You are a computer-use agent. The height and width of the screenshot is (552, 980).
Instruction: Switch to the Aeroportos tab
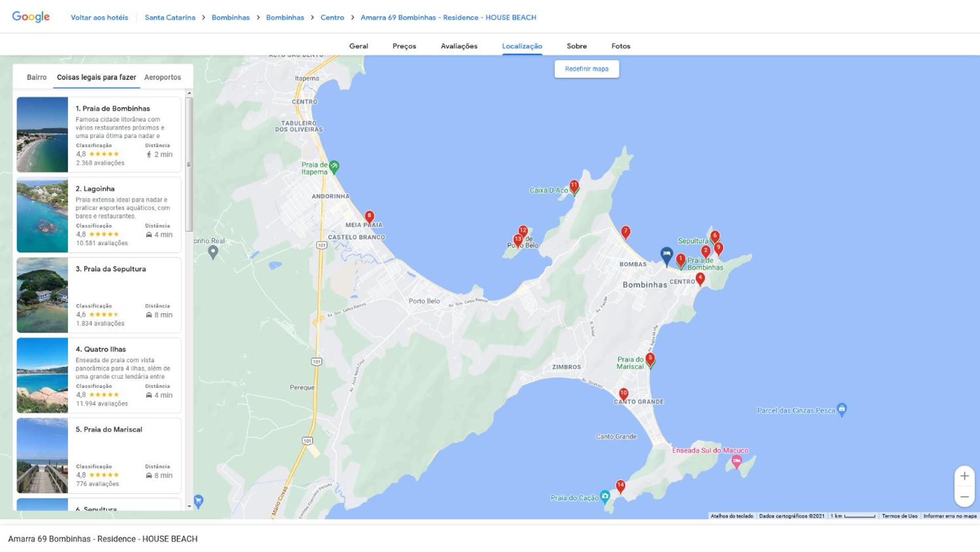(x=162, y=77)
